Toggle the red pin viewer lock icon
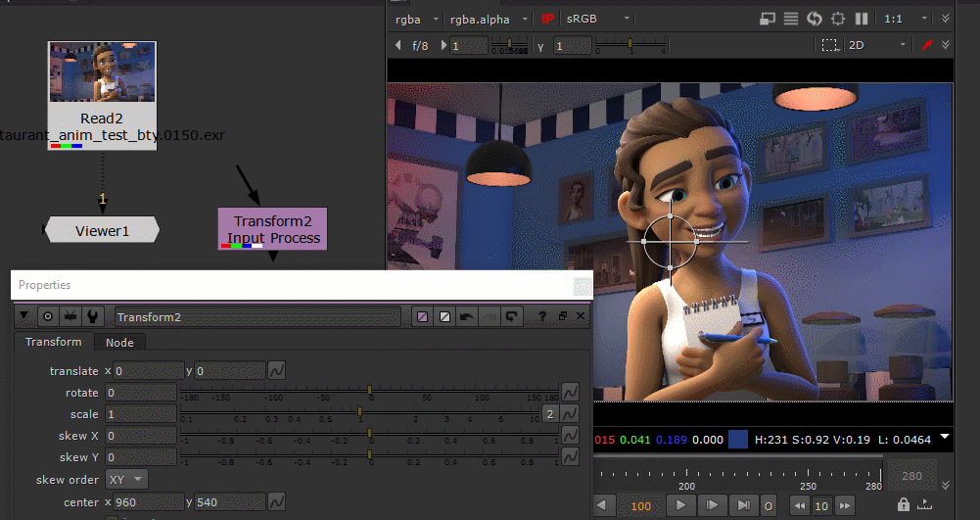980x520 pixels. 927,45
